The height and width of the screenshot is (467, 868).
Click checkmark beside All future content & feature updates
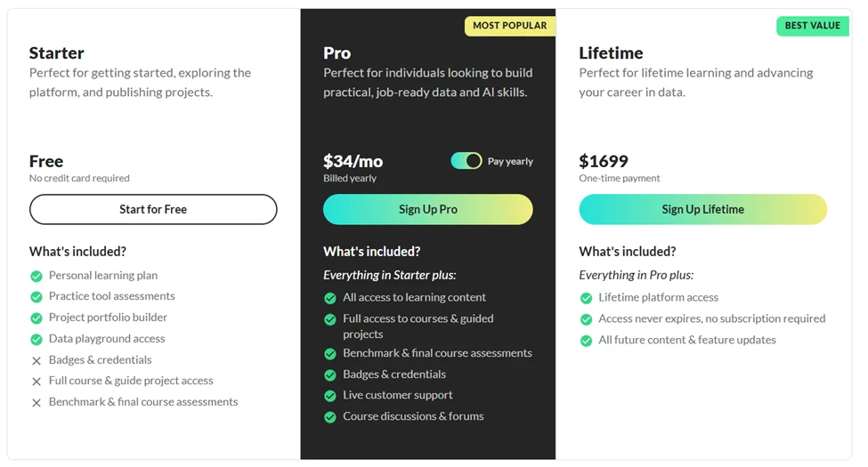[x=586, y=340]
